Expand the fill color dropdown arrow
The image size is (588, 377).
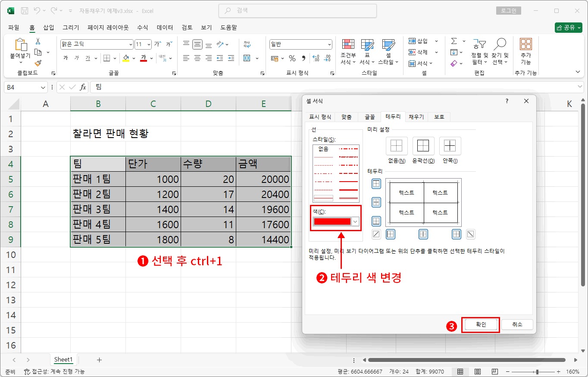point(134,58)
